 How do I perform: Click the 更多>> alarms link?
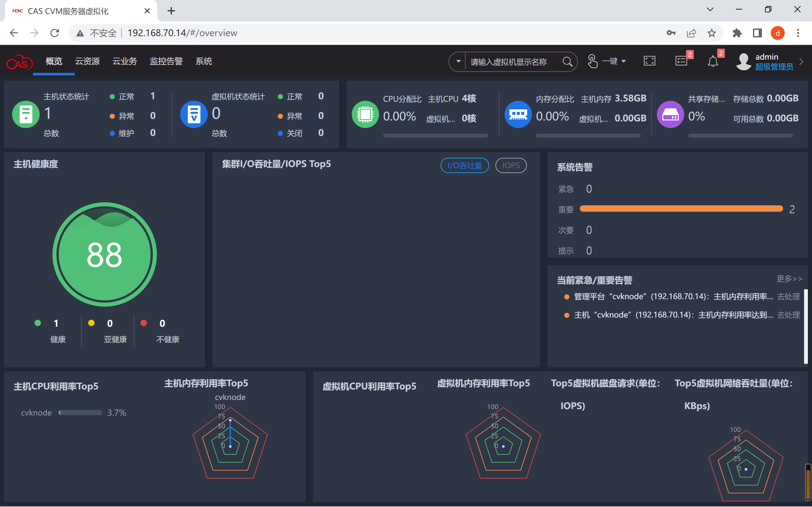tap(789, 279)
